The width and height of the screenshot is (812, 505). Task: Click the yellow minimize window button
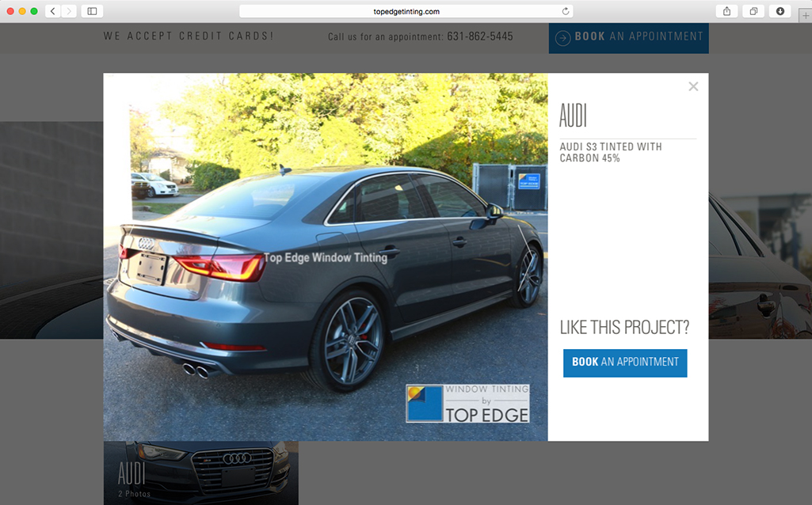click(x=22, y=11)
